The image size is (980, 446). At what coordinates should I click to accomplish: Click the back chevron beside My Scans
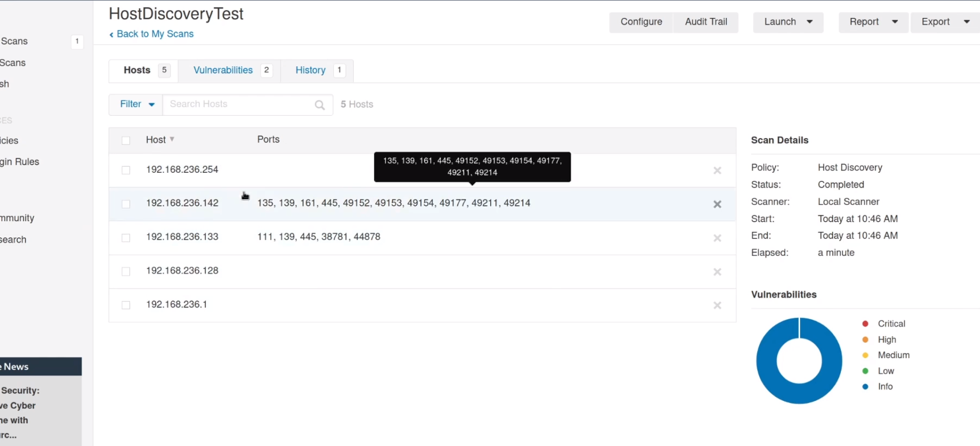click(111, 35)
